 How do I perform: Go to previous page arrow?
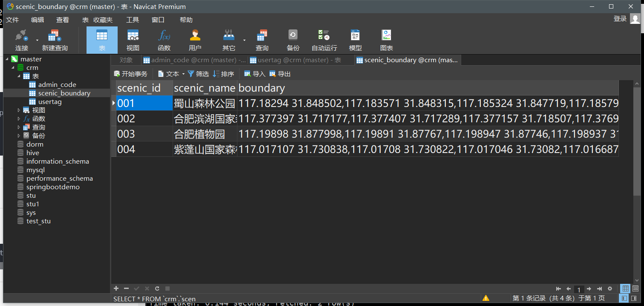(x=569, y=289)
